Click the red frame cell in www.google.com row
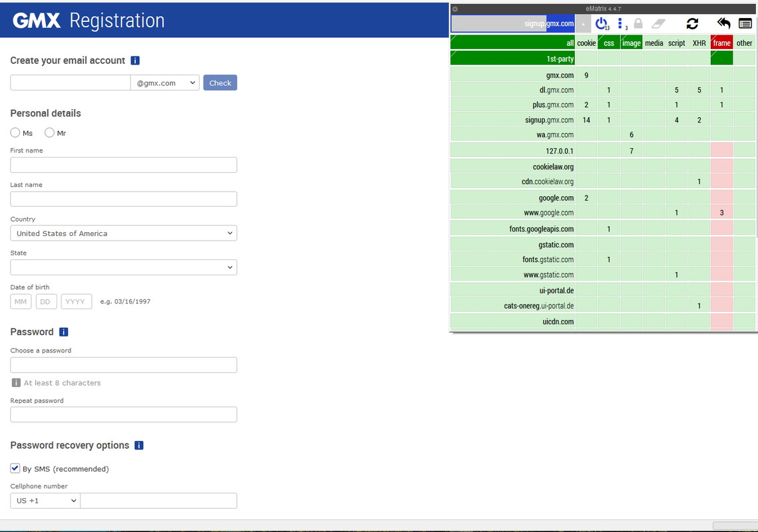The image size is (758, 532). coord(722,212)
